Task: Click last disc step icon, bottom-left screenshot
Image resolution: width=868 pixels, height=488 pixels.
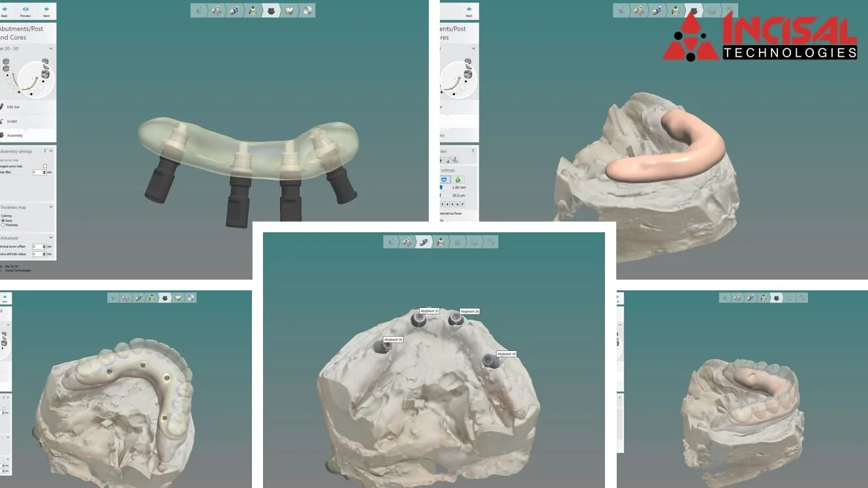Action: coord(190,297)
